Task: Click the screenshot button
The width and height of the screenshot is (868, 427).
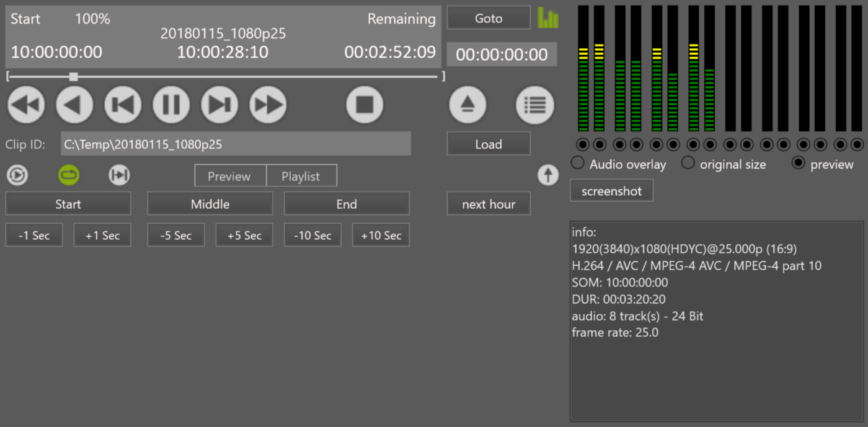Action: point(611,190)
